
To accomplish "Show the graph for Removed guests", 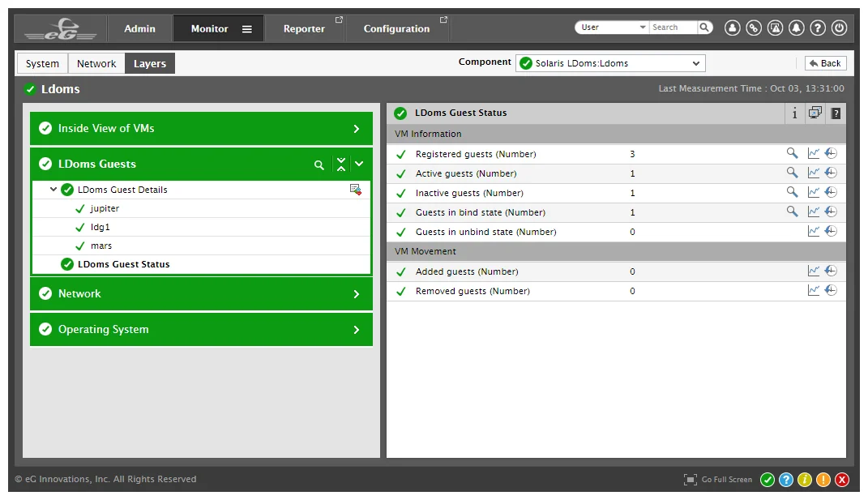I will pyautogui.click(x=813, y=290).
